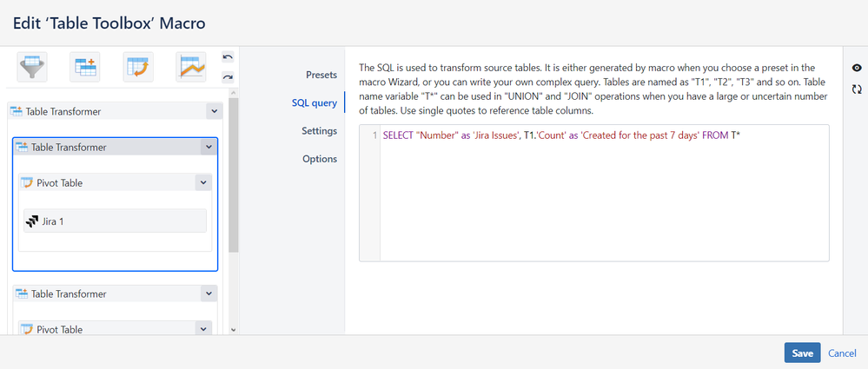Save the macro changes
This screenshot has width=868, height=369.
coord(802,353)
